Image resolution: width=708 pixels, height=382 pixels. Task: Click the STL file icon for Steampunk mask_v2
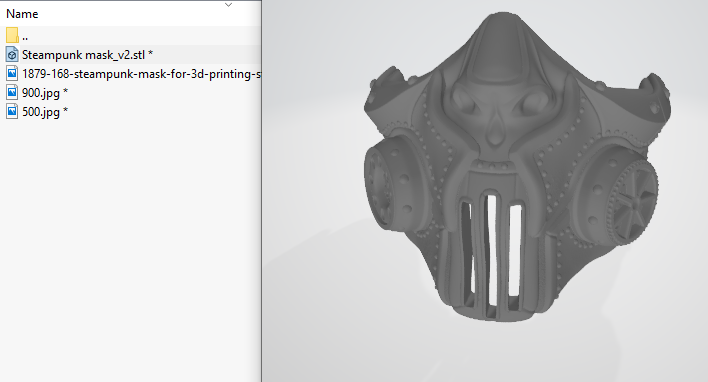12,54
